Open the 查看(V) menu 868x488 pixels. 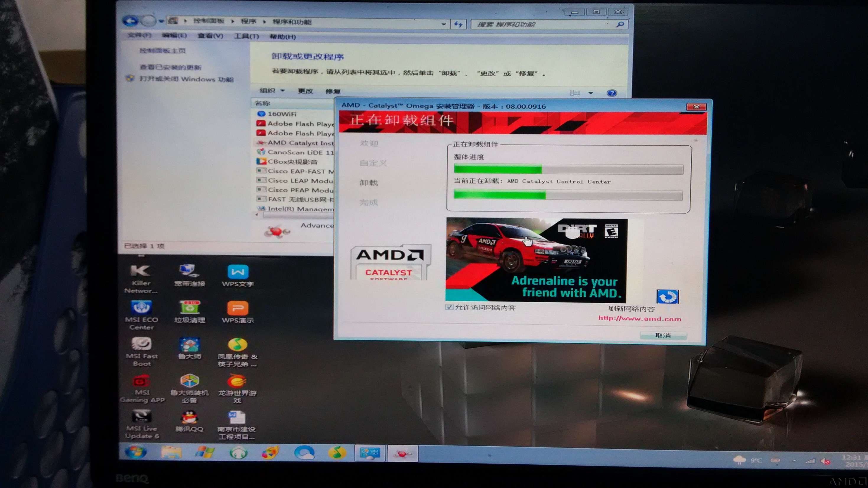click(210, 36)
